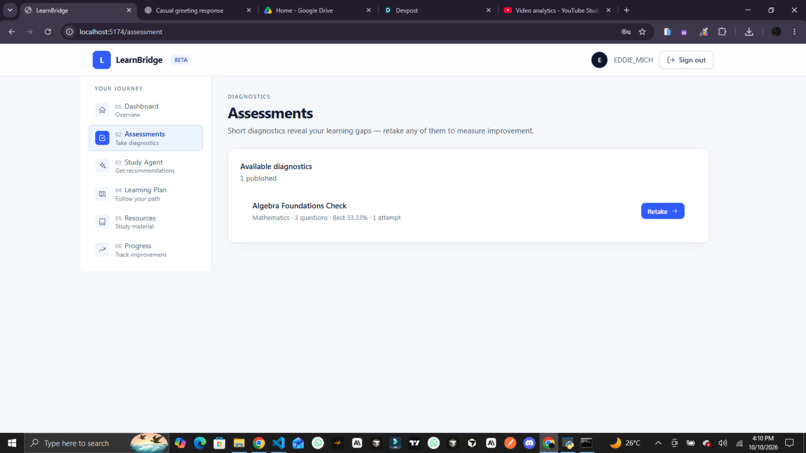View site information icon beside the URL
This screenshot has height=453, width=806.
tap(69, 32)
